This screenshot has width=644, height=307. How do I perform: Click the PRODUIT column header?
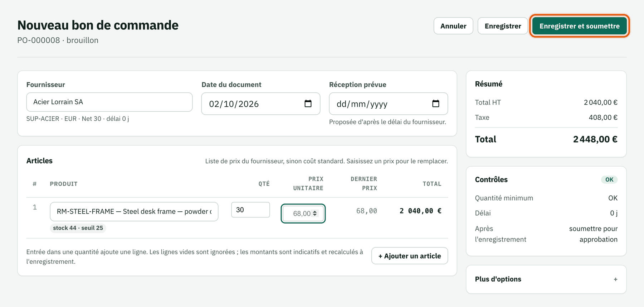coord(64,184)
